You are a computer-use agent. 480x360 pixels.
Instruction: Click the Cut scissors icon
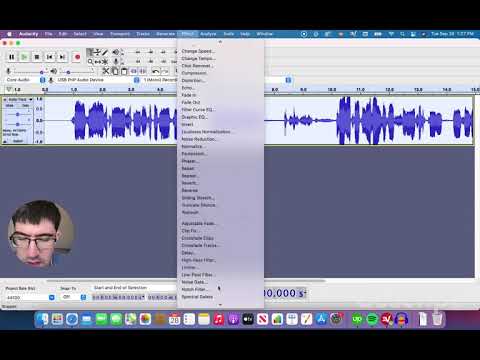(106, 71)
